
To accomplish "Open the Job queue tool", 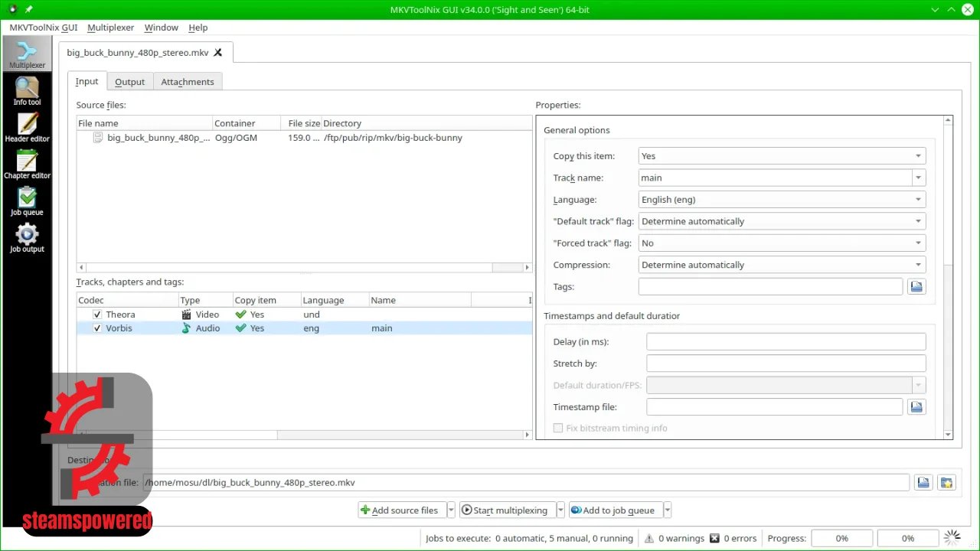I will [27, 202].
